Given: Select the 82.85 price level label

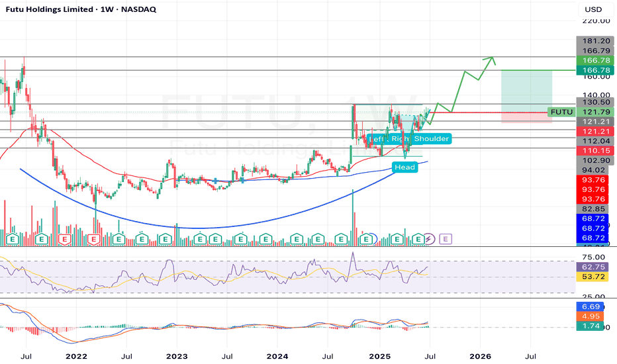Looking at the screenshot, I should [593, 209].
